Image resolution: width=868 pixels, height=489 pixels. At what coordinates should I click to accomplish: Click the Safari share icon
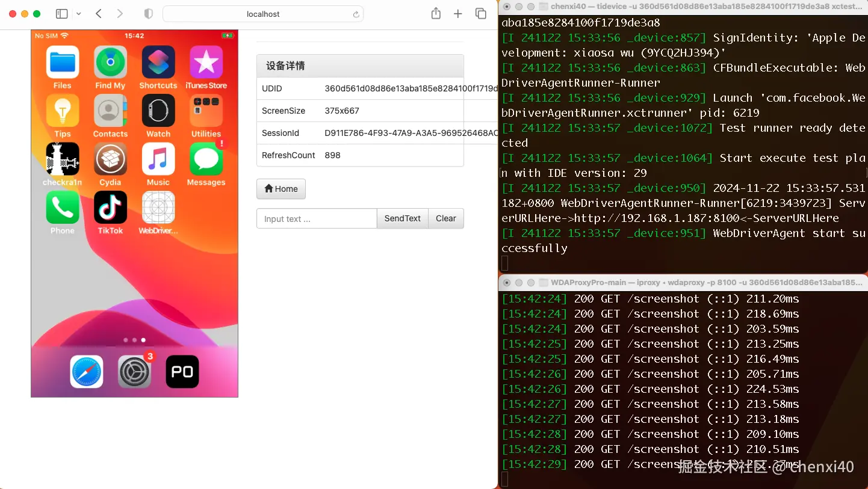click(436, 13)
